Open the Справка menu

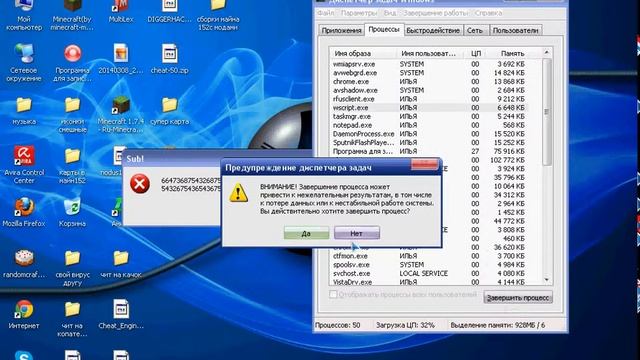(488, 13)
